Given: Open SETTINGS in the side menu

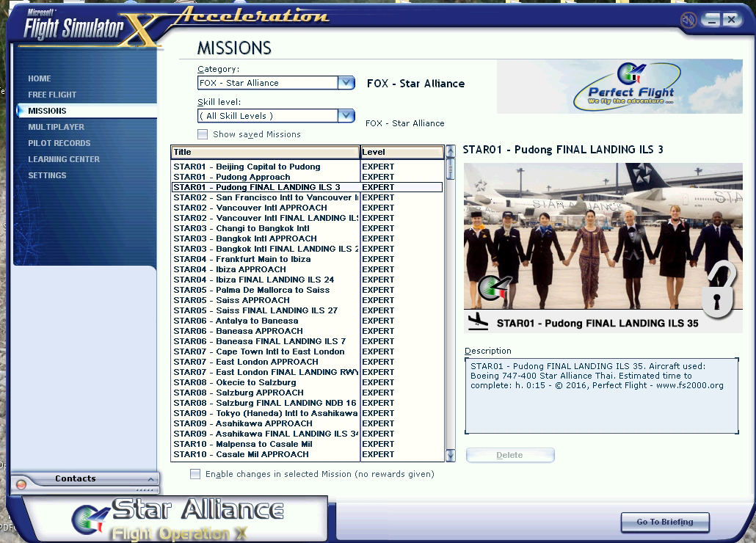Looking at the screenshot, I should [47, 175].
